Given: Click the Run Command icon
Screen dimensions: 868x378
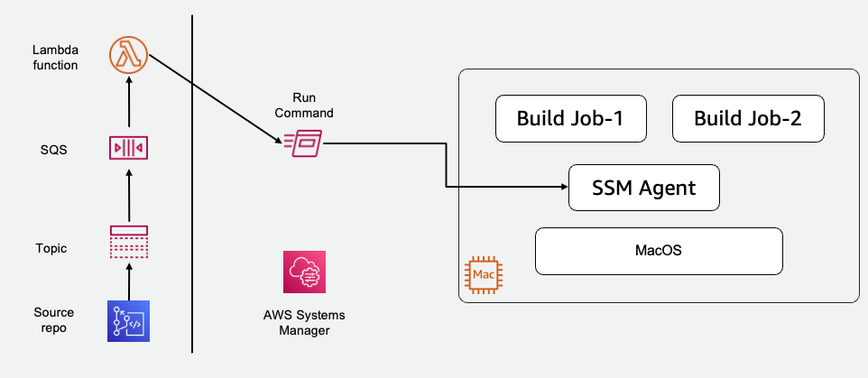Looking at the screenshot, I should (x=302, y=143).
